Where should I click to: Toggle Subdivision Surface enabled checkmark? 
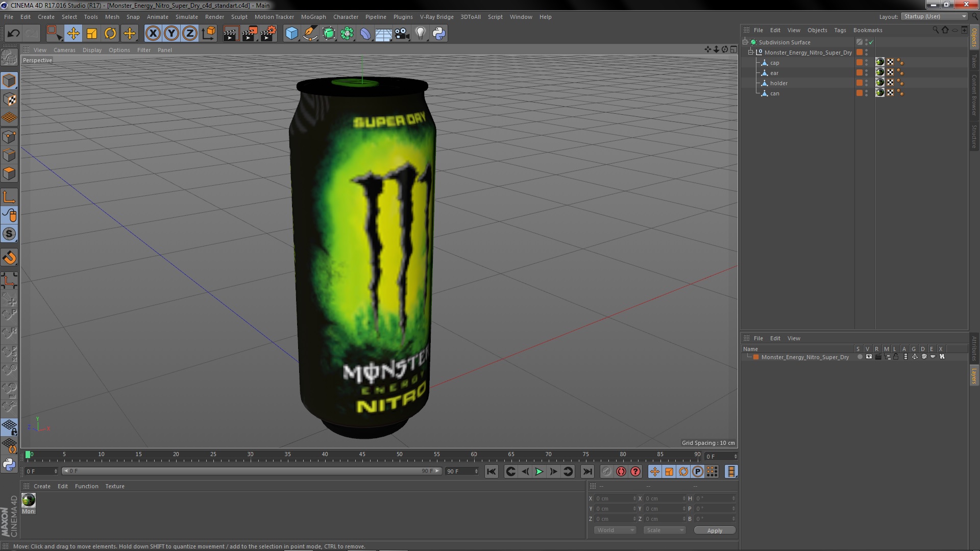coord(871,42)
